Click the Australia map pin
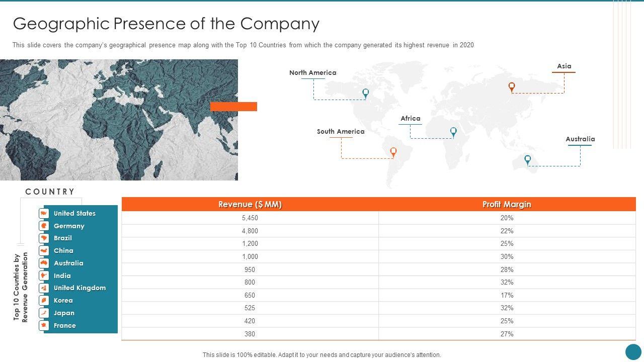Image resolution: width=644 pixels, height=362 pixels. (527, 160)
